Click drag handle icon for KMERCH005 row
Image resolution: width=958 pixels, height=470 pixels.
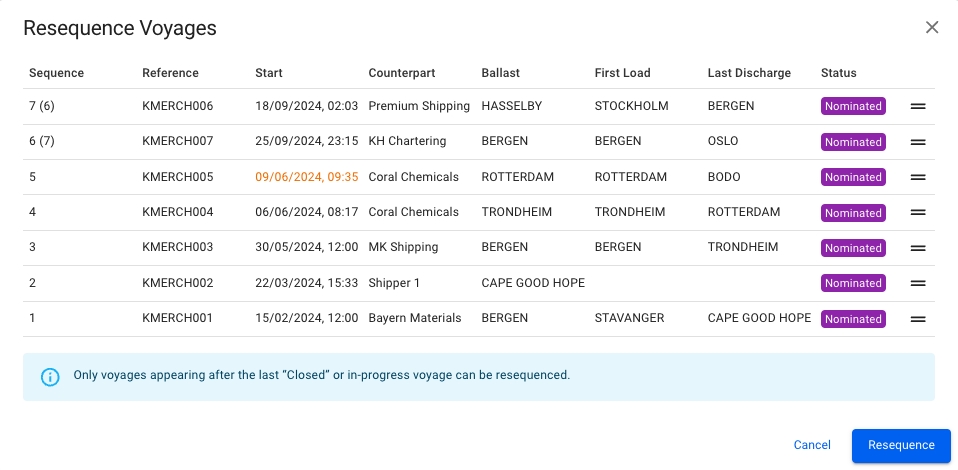coord(918,177)
